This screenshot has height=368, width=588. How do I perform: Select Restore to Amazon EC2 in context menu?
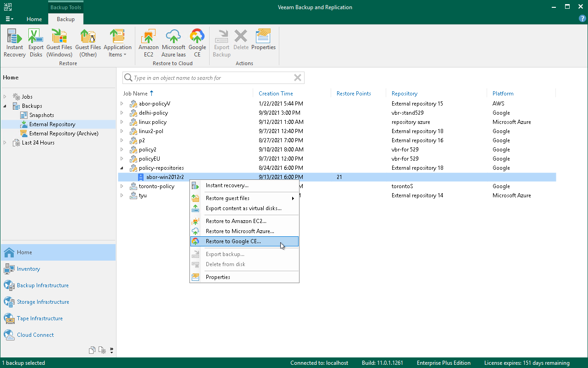coord(236,221)
